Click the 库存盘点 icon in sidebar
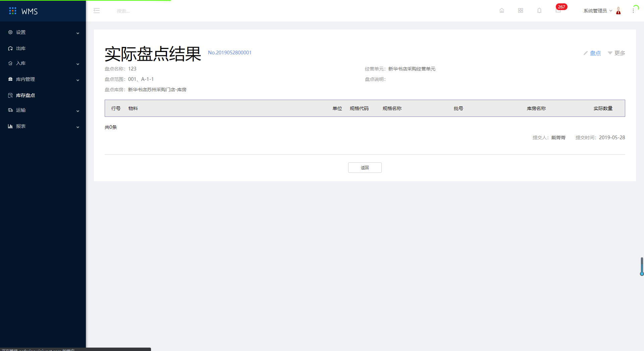644x351 pixels. [x=10, y=95]
